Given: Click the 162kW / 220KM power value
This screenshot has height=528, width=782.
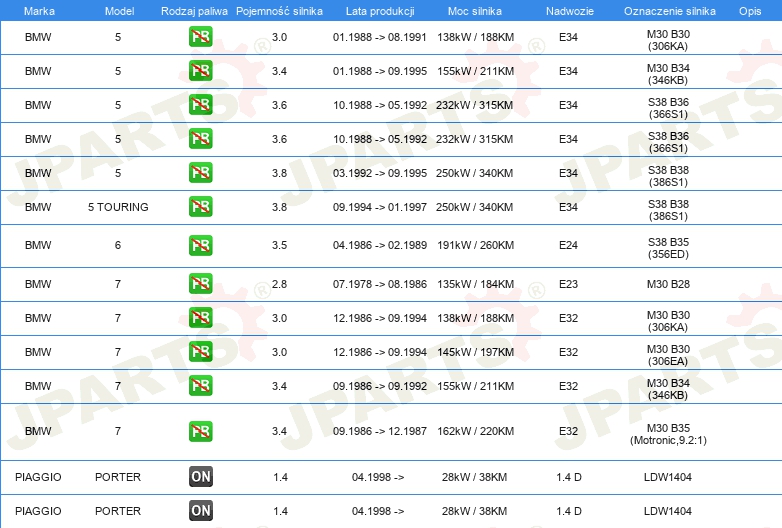Looking at the screenshot, I should pos(475,431).
